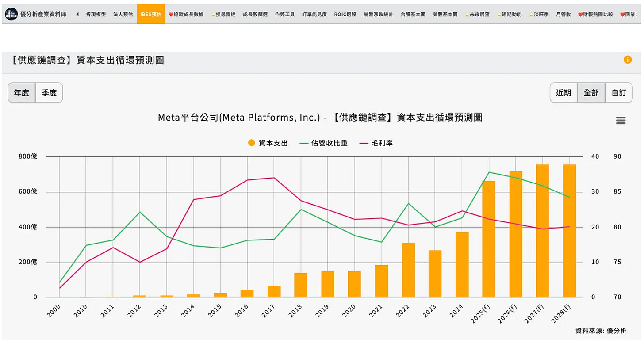Select the highlighted IBES預估 tab
Viewport: 644px width, 343px height.
click(151, 15)
